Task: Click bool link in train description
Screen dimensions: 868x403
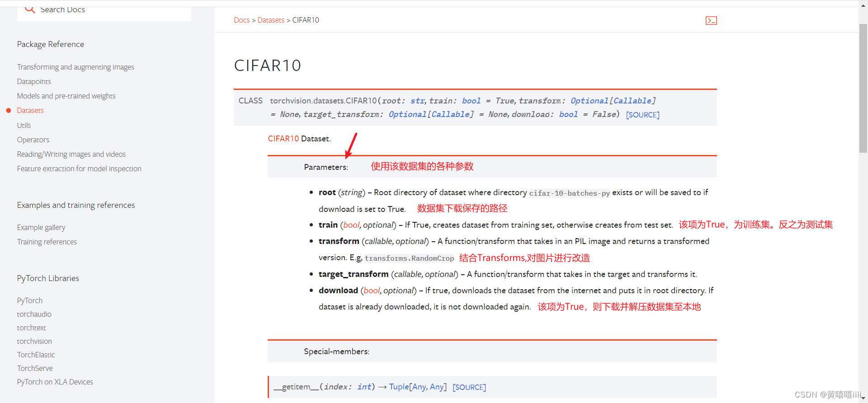Action: 351,225
